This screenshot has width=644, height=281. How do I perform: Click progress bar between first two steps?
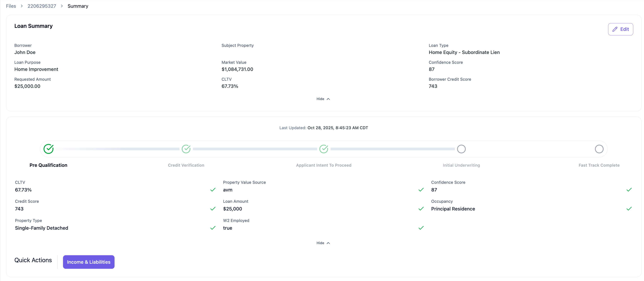coord(118,149)
